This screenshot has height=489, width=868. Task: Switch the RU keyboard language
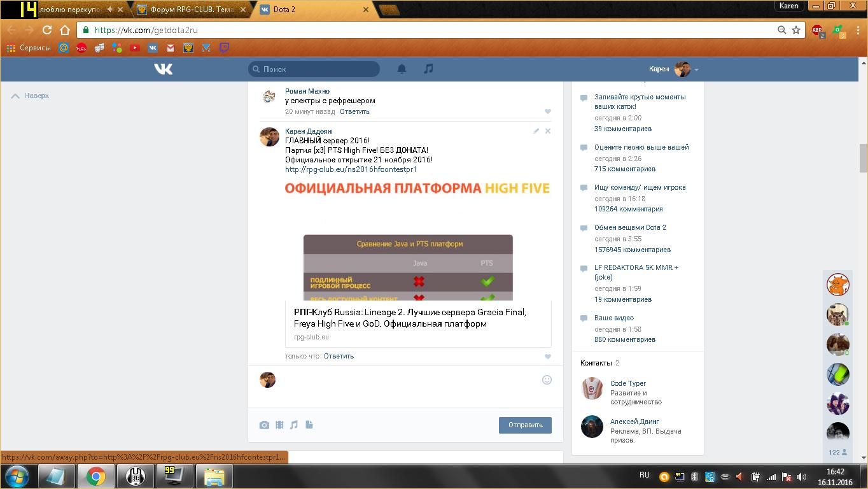645,475
